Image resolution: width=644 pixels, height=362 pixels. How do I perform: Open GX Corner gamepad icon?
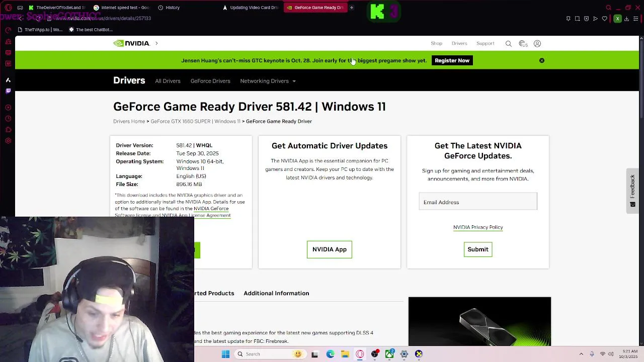coord(20,8)
